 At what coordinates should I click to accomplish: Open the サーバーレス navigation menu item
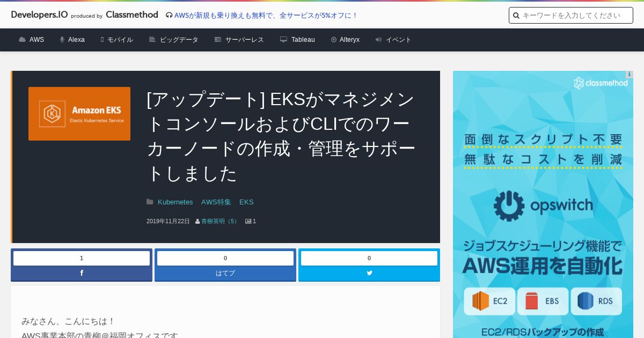(x=245, y=40)
